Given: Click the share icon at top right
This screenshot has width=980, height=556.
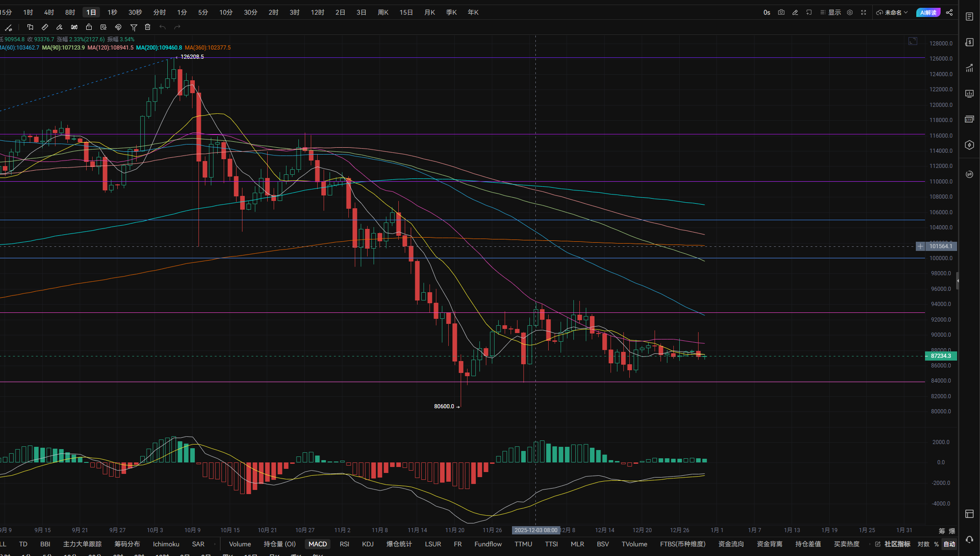Looking at the screenshot, I should pyautogui.click(x=949, y=12).
